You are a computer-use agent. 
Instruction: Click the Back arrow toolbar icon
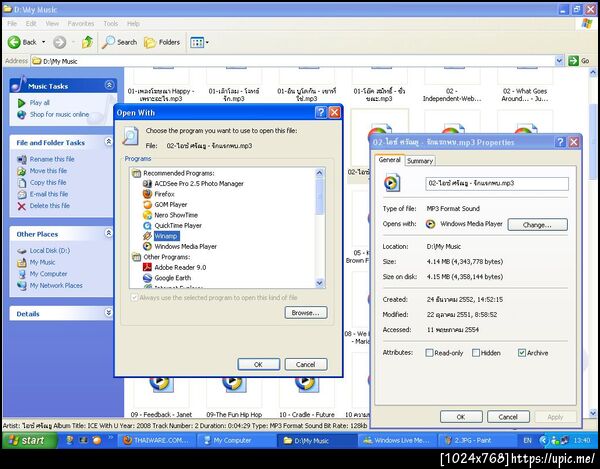[14, 42]
